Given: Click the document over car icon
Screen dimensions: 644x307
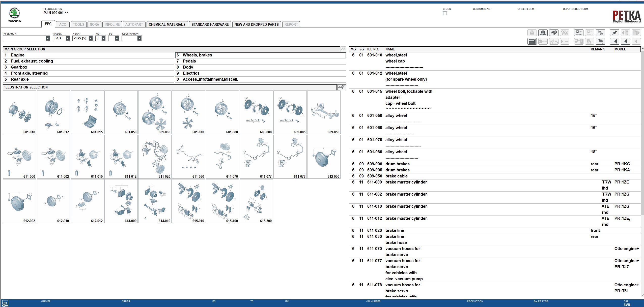Looking at the screenshot, I should pyautogui.click(x=590, y=41).
